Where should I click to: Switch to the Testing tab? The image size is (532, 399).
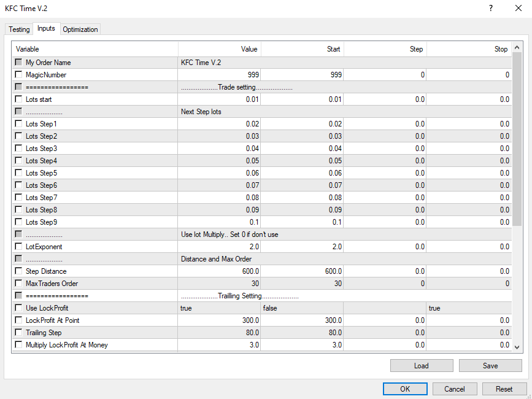[19, 29]
